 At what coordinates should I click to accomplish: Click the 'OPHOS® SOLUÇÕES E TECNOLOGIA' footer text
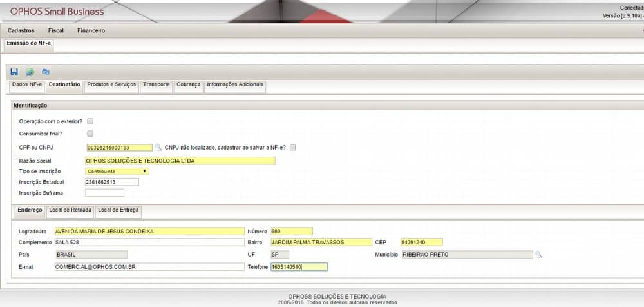point(337,296)
